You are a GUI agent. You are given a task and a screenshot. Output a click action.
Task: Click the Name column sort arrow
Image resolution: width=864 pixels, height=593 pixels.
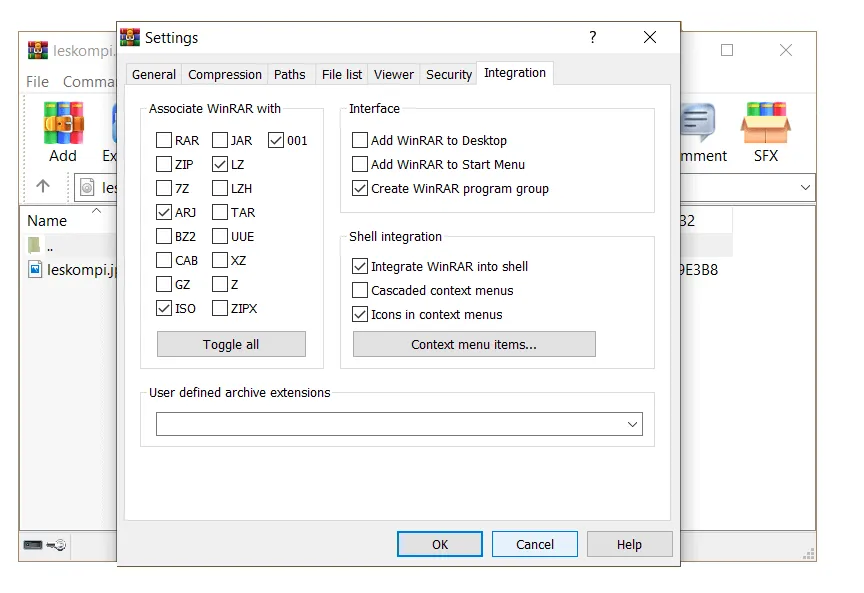(96, 211)
